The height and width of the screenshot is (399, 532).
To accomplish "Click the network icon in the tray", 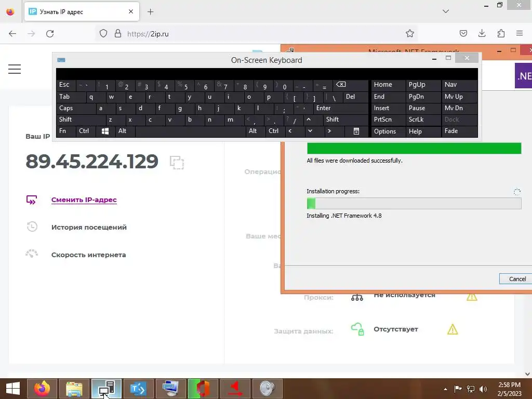I will [471, 389].
